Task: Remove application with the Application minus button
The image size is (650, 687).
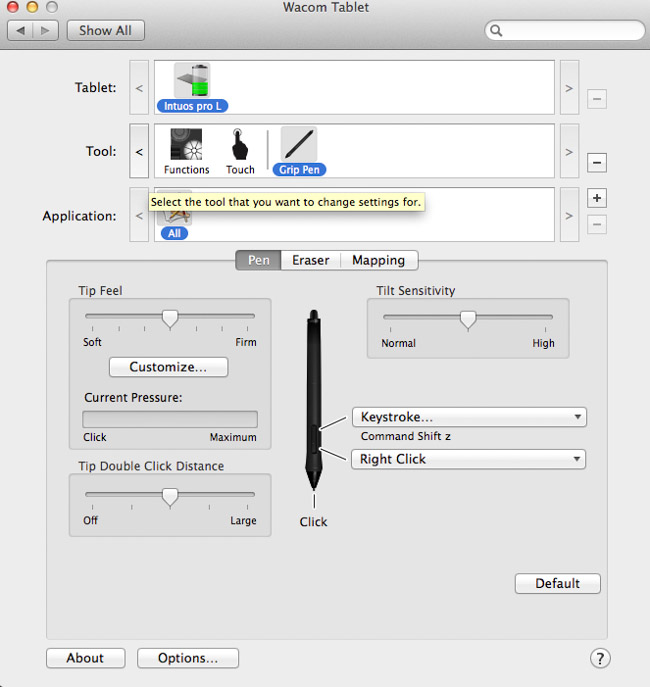Action: [x=597, y=224]
